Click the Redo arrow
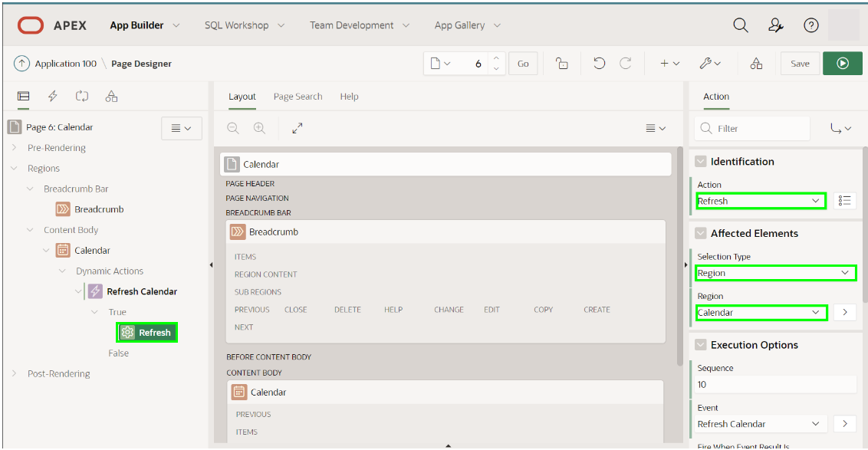The image size is (868, 450). (x=626, y=64)
